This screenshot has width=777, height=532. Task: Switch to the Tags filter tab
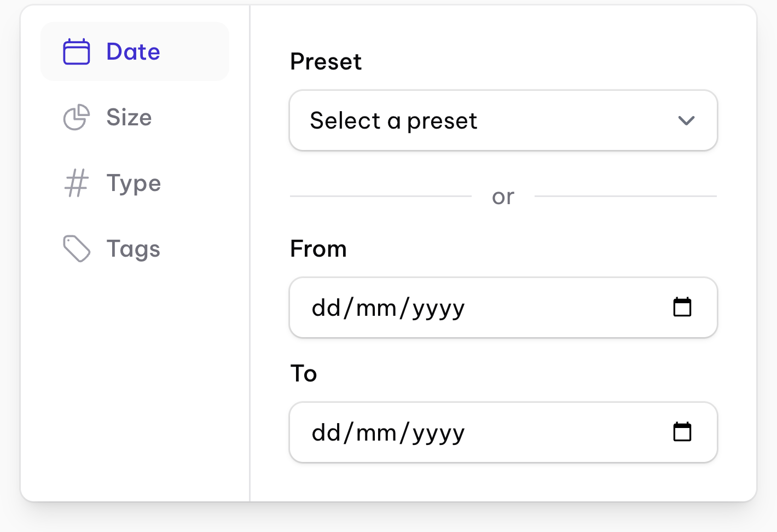point(133,248)
